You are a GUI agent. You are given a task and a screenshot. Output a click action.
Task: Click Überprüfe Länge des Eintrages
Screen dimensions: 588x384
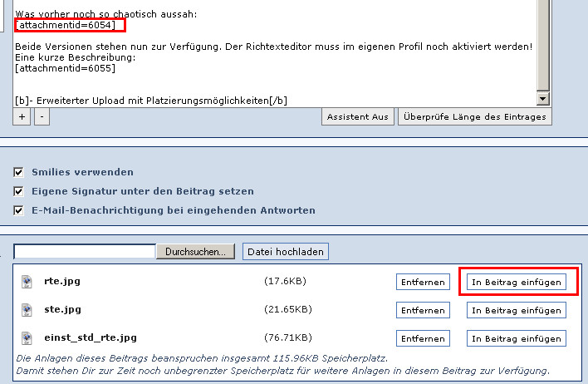tap(475, 116)
